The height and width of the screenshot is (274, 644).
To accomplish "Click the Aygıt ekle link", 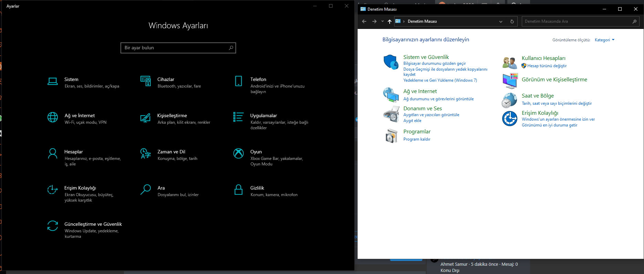I will (x=412, y=121).
